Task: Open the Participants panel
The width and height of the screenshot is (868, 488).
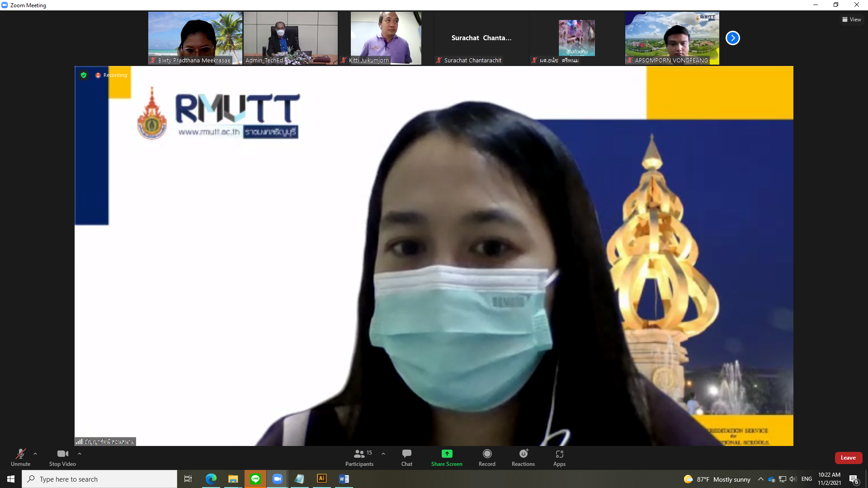Action: coord(359,457)
